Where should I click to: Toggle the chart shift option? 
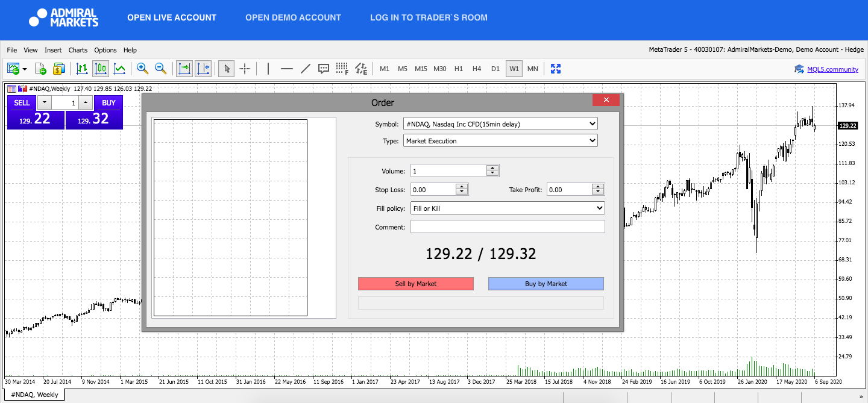(x=203, y=69)
